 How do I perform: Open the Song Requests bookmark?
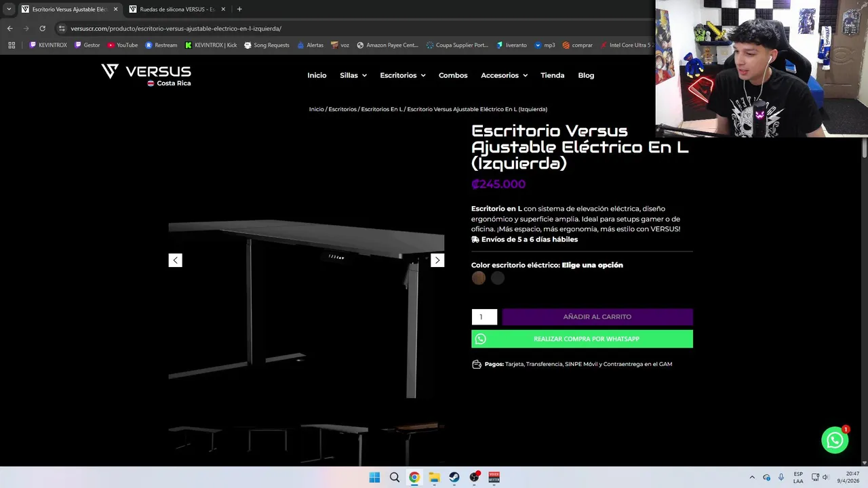[x=267, y=45]
